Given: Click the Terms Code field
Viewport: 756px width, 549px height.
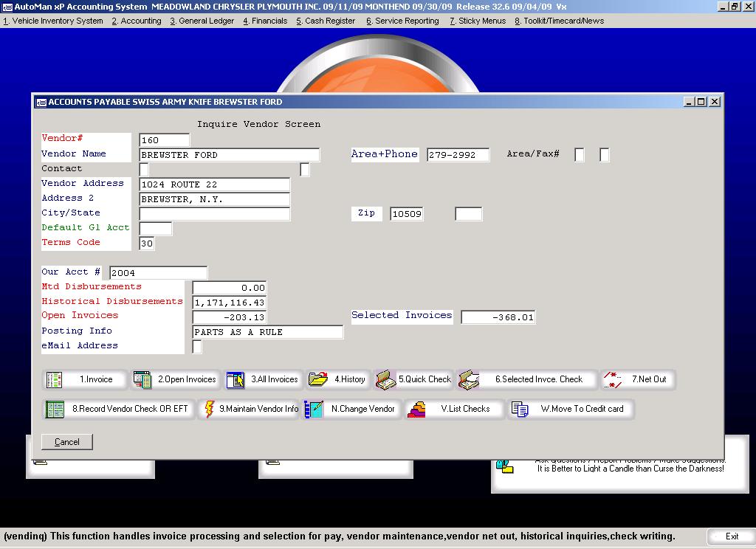Looking at the screenshot, I should [147, 244].
